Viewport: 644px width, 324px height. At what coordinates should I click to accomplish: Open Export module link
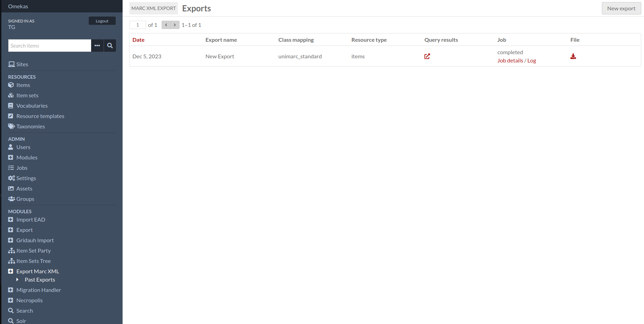(25, 230)
